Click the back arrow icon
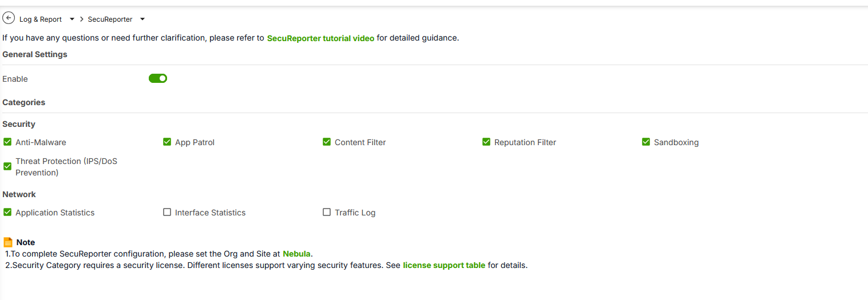868x300 pixels. pyautogui.click(x=9, y=19)
